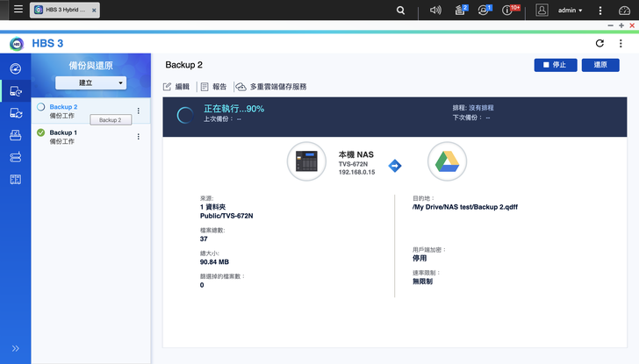This screenshot has height=364, width=639.
Task: Open Storage Spaces icon in sidebar
Action: pyautogui.click(x=15, y=157)
